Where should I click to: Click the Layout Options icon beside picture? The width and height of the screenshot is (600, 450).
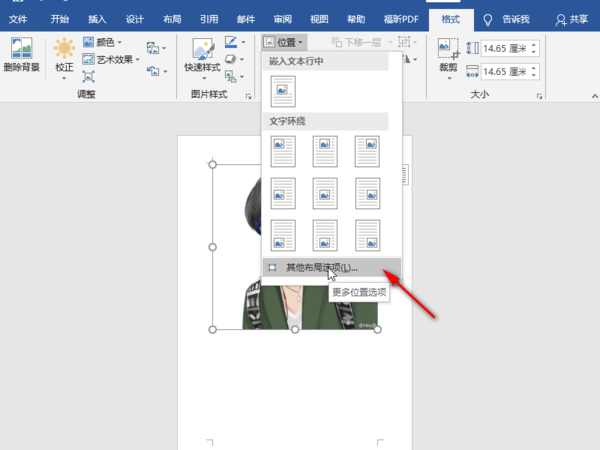coord(405,175)
